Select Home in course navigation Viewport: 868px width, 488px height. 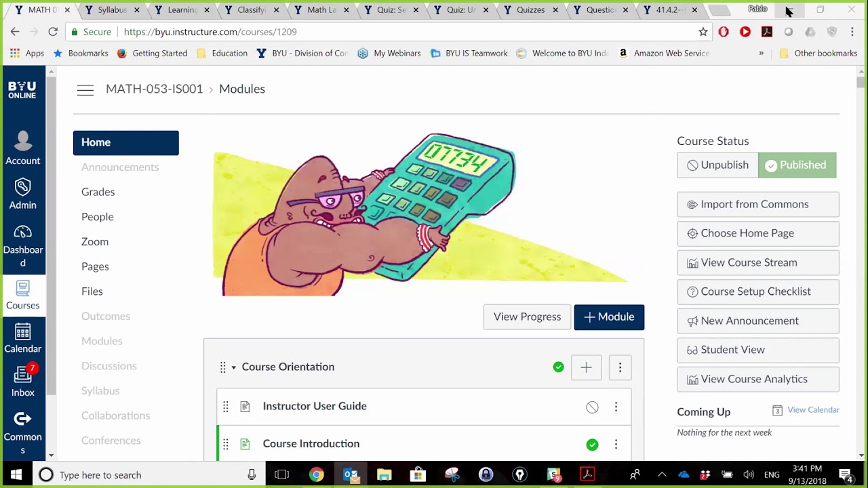click(126, 142)
